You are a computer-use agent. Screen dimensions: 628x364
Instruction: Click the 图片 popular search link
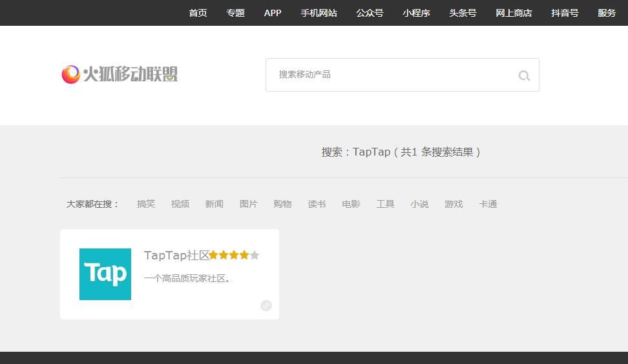tap(248, 204)
